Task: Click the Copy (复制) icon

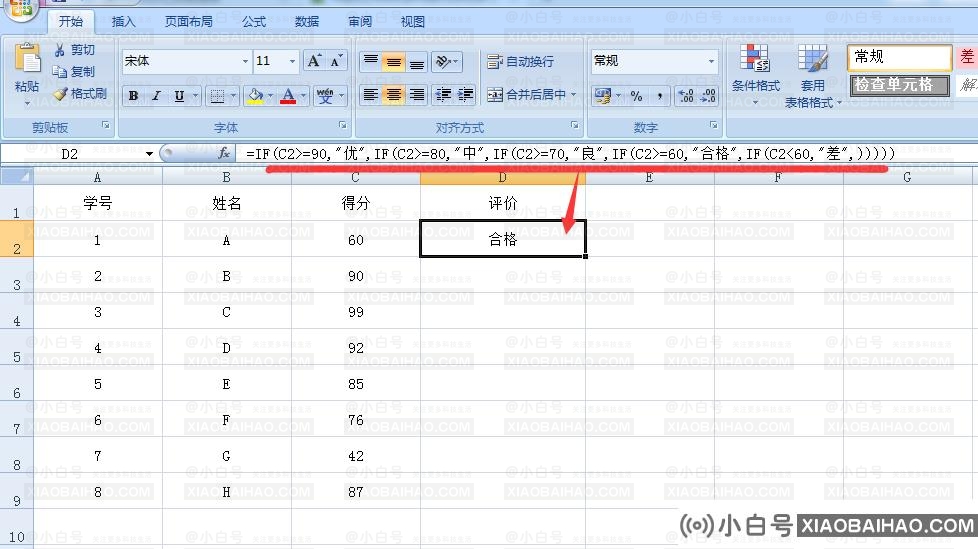Action: (x=60, y=72)
